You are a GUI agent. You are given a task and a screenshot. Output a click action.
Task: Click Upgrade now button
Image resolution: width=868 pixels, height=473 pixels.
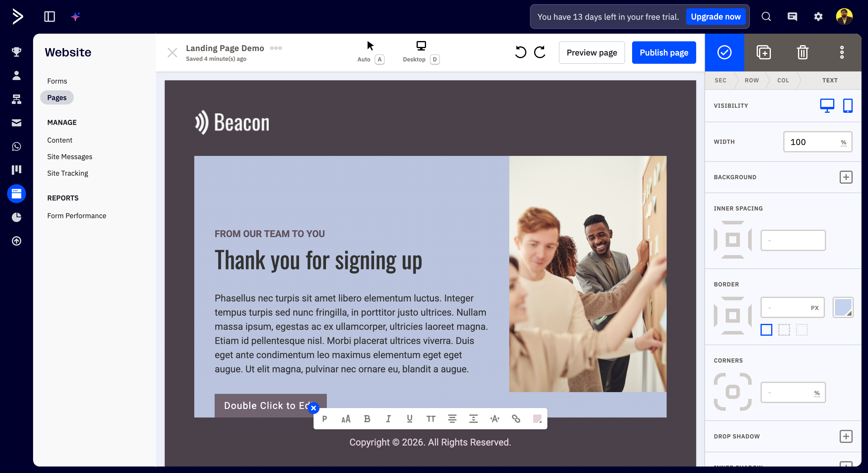[x=716, y=17]
